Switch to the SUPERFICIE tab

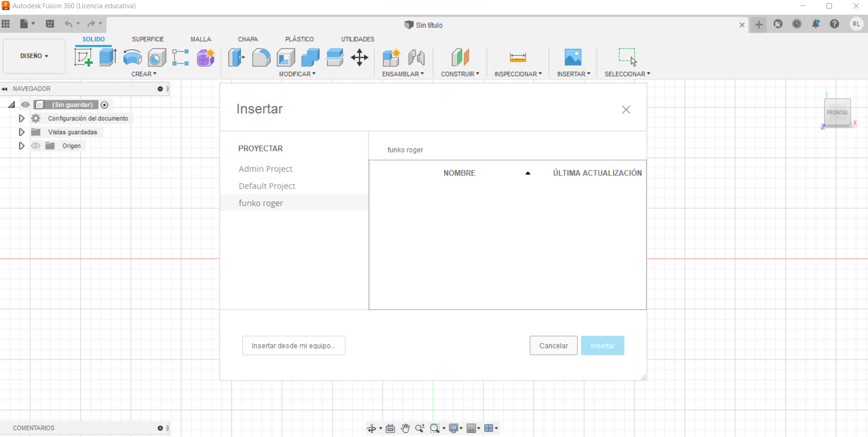148,39
